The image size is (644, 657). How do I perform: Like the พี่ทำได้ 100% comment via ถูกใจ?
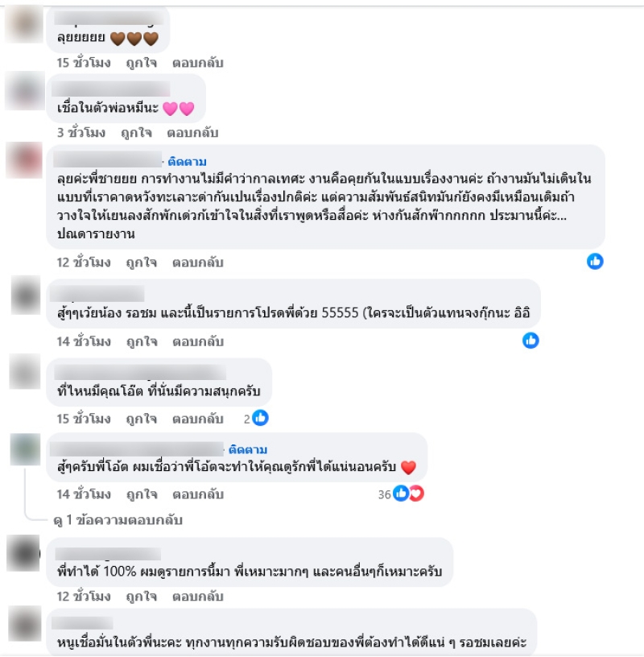(142, 597)
